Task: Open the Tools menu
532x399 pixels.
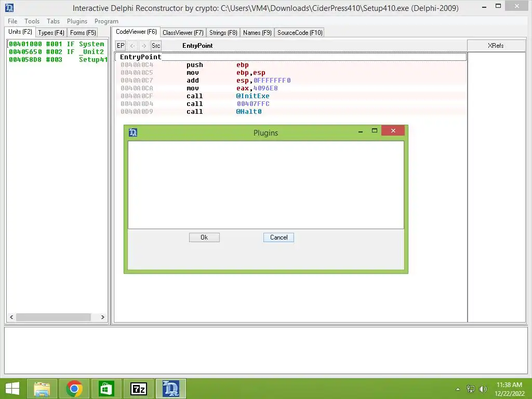Action: pyautogui.click(x=32, y=21)
